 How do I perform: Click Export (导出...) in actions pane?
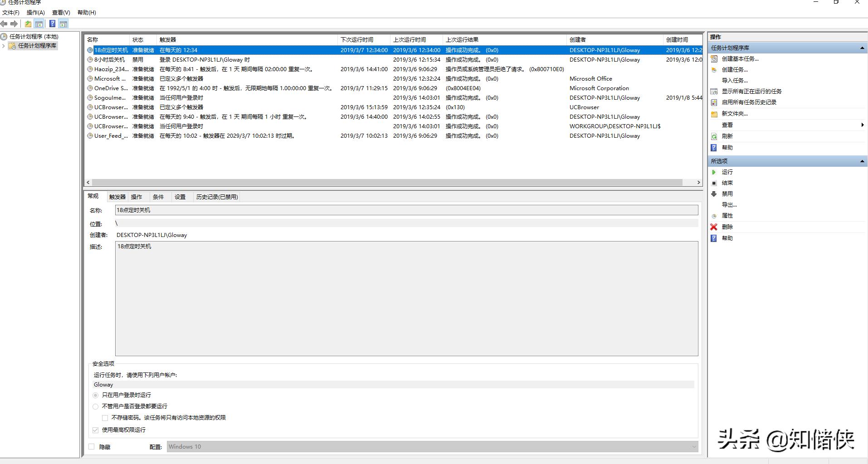[729, 205]
